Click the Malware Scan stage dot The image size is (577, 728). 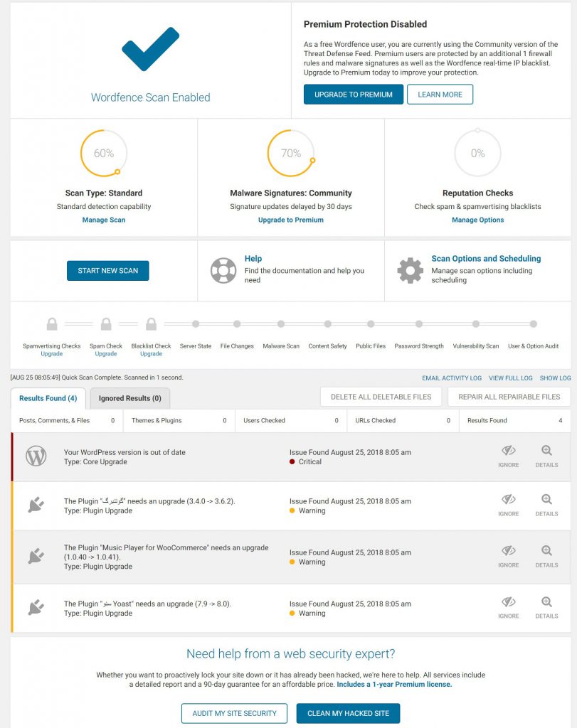point(281,324)
